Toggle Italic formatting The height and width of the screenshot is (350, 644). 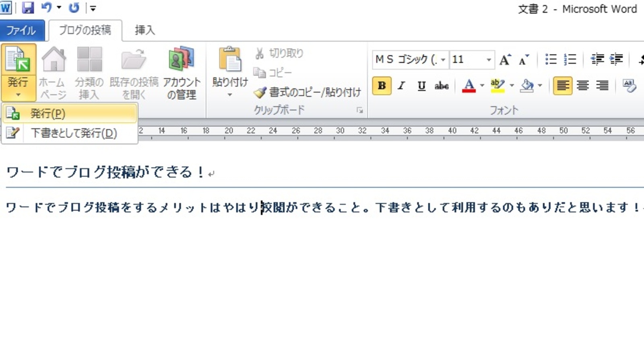[x=401, y=86]
